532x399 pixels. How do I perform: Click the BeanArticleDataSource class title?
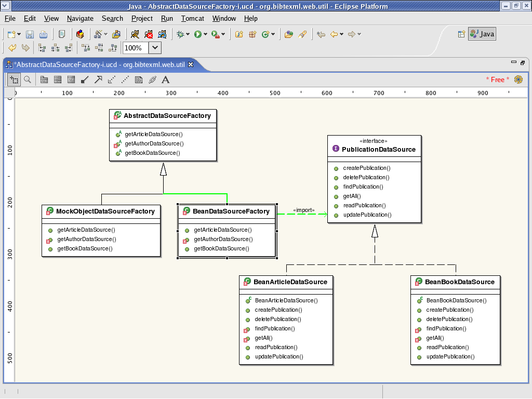point(290,282)
